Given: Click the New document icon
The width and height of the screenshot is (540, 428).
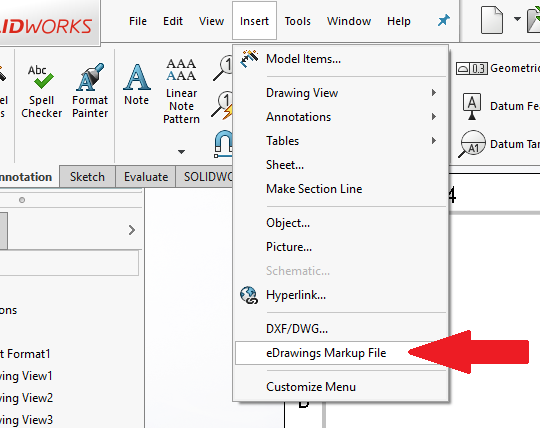Looking at the screenshot, I should [491, 20].
